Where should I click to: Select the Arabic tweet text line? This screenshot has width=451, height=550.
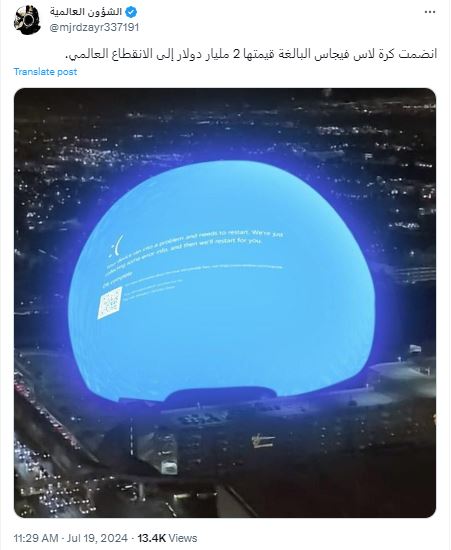(251, 54)
